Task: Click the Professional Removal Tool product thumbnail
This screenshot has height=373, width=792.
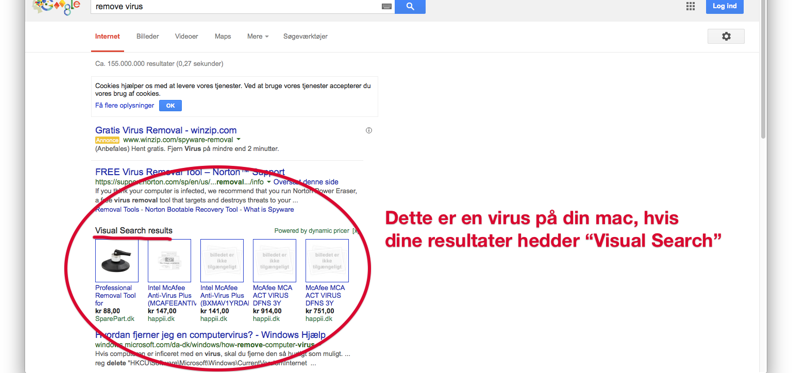Action: pyautogui.click(x=117, y=261)
